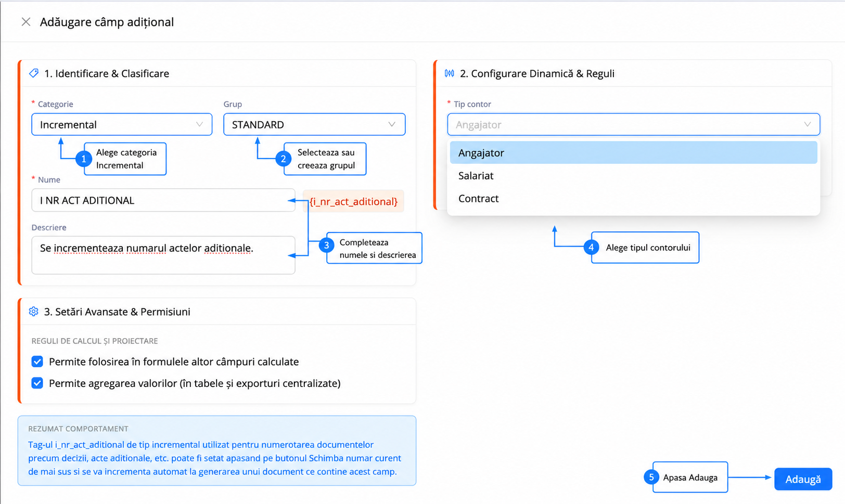The height and width of the screenshot is (504, 845).
Task: Choose Salariat in the counter type list
Action: pos(633,176)
